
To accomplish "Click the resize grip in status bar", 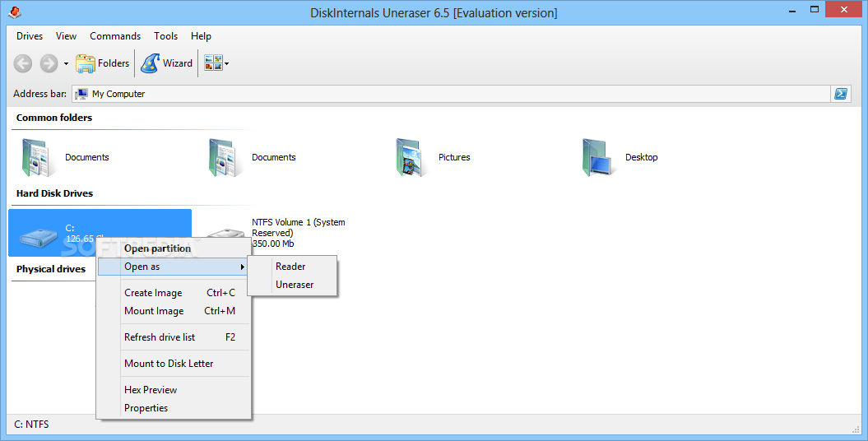I will click(x=856, y=429).
